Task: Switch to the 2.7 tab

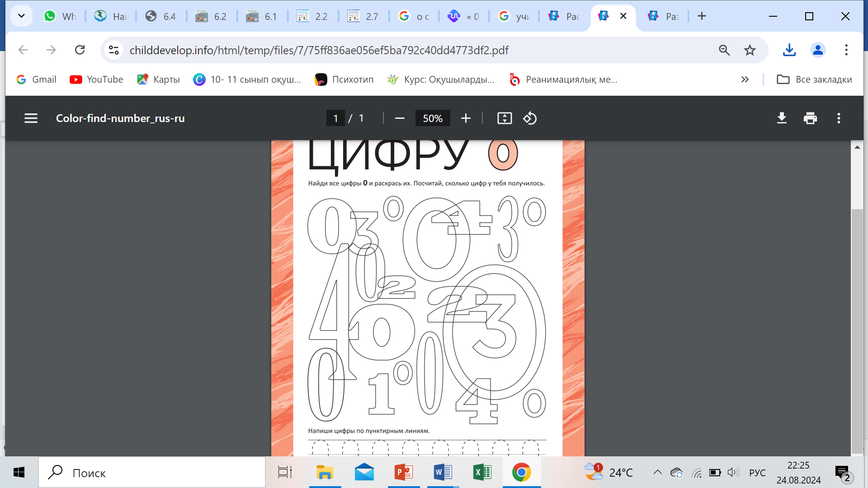Action: click(x=363, y=16)
